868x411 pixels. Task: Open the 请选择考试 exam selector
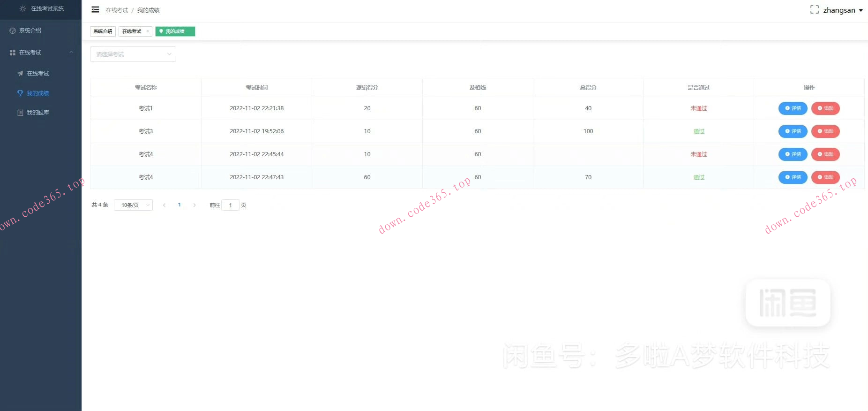pos(133,54)
